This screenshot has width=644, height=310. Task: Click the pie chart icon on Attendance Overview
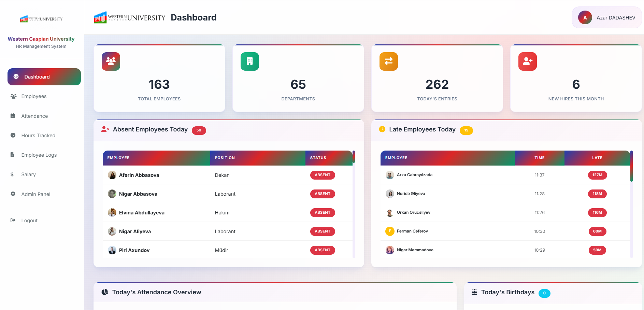104,292
